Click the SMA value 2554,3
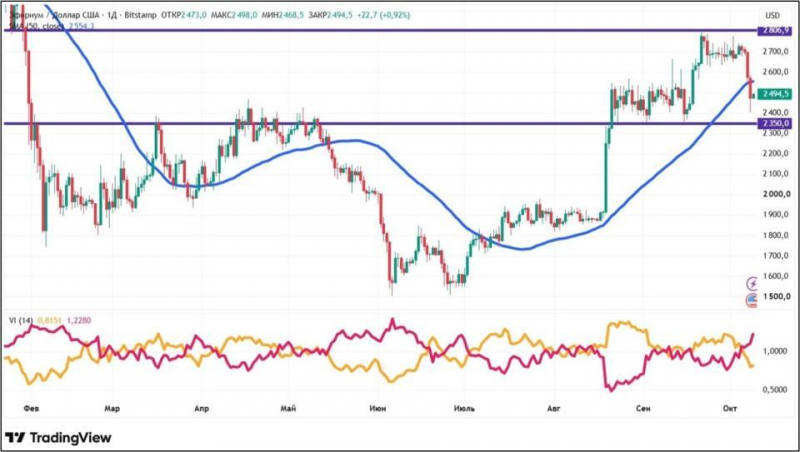The width and height of the screenshot is (800, 452). coord(81,26)
